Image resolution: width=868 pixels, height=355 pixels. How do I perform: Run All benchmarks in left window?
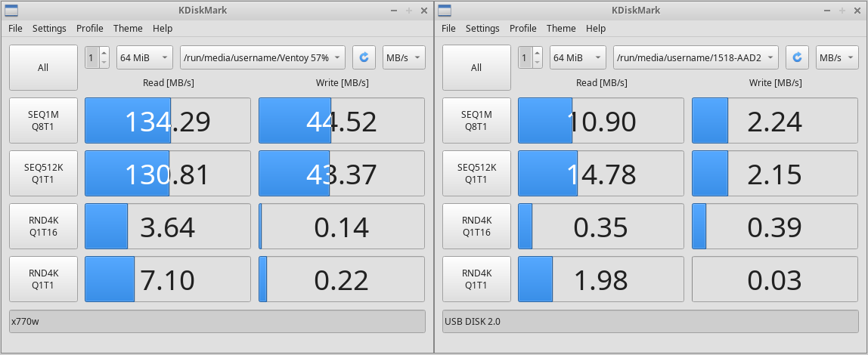tap(43, 67)
